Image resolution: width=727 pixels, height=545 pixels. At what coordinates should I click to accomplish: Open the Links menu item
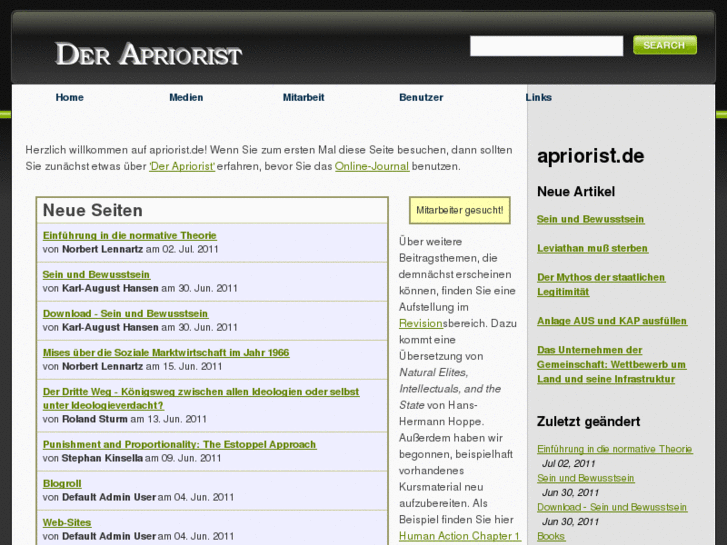[538, 97]
